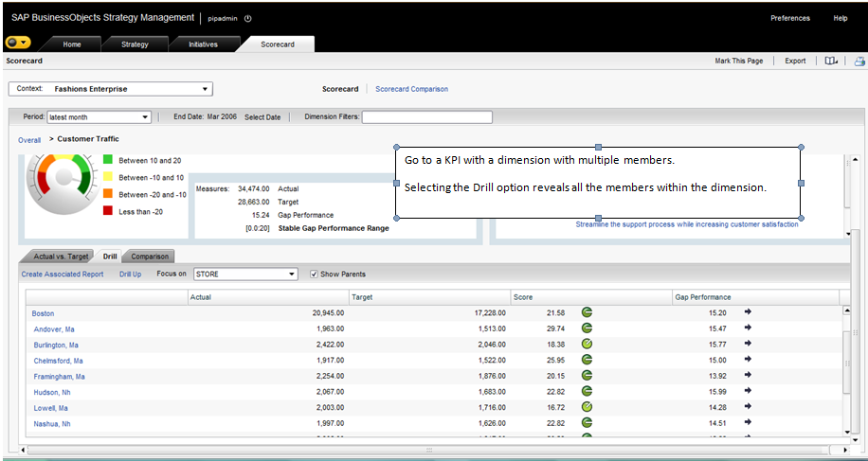
Task: Click the printer icon in the top right
Action: click(x=859, y=61)
